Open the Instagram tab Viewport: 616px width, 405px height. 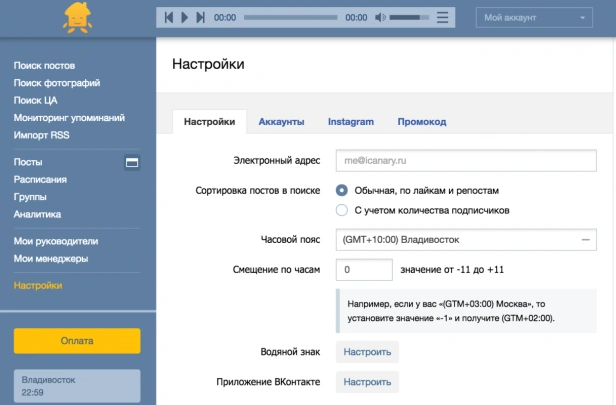coord(351,122)
